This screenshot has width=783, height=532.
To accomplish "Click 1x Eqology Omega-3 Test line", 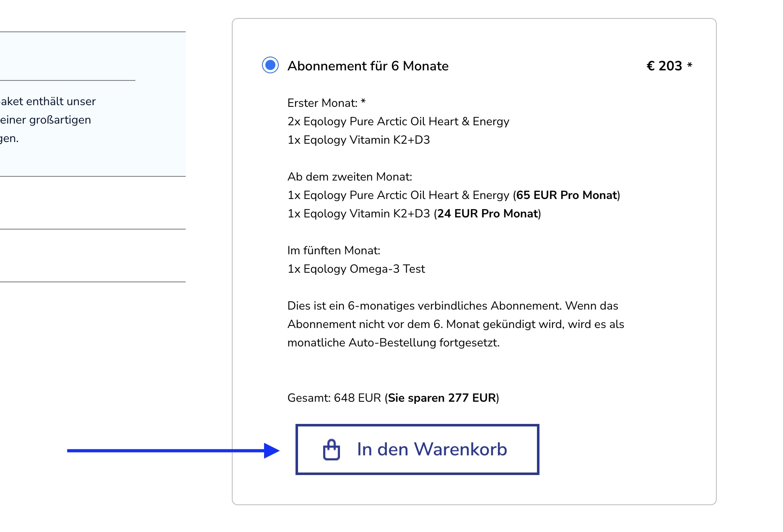I will tap(356, 269).
